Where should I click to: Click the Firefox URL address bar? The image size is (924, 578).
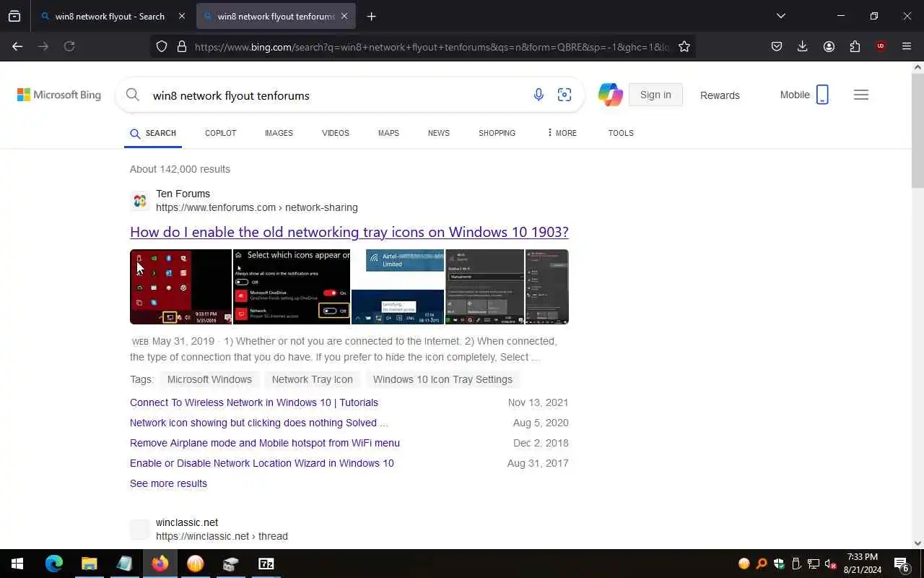[432, 46]
